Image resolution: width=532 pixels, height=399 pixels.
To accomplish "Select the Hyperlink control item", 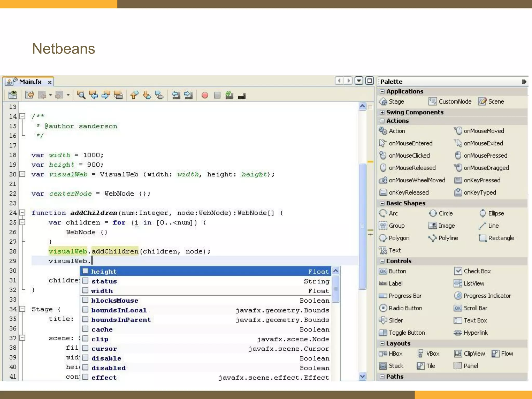I will click(x=471, y=332).
